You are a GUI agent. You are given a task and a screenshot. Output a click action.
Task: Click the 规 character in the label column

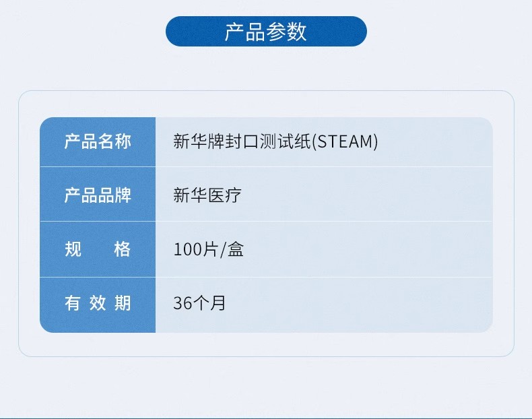(73, 250)
